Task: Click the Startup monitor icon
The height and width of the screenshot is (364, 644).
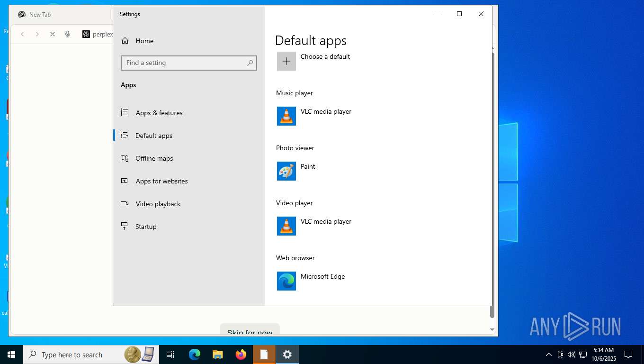Action: (125, 226)
